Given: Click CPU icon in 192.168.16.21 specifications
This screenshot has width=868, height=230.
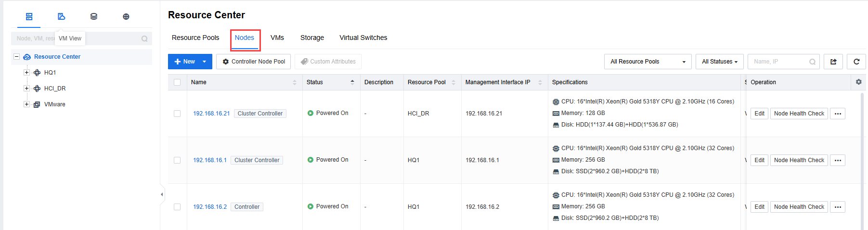Looking at the screenshot, I should point(556,102).
